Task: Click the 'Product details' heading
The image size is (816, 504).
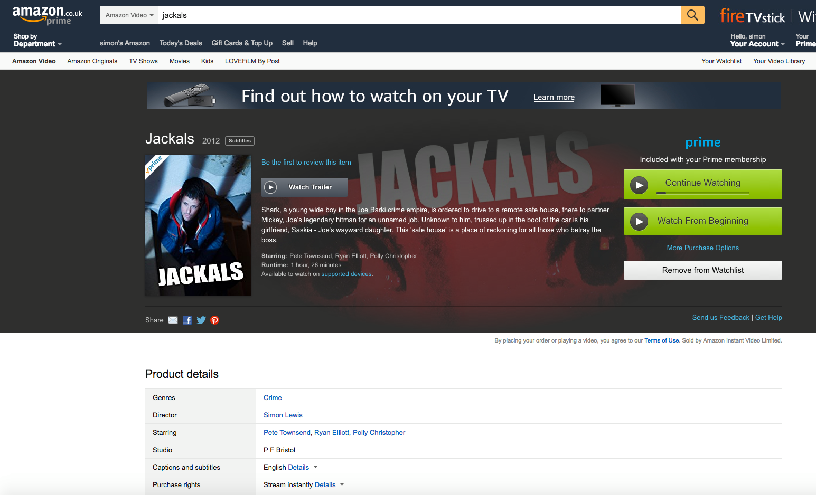Action: coord(182,374)
